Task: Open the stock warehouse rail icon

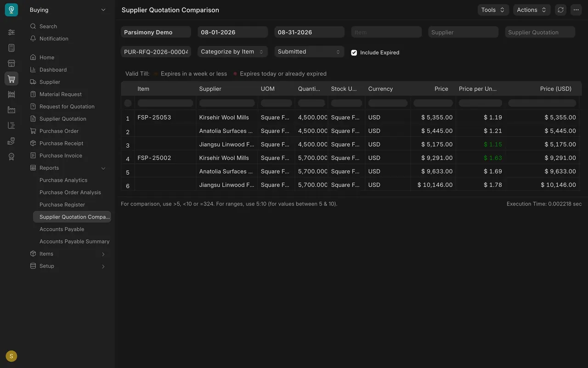Action: tap(11, 94)
